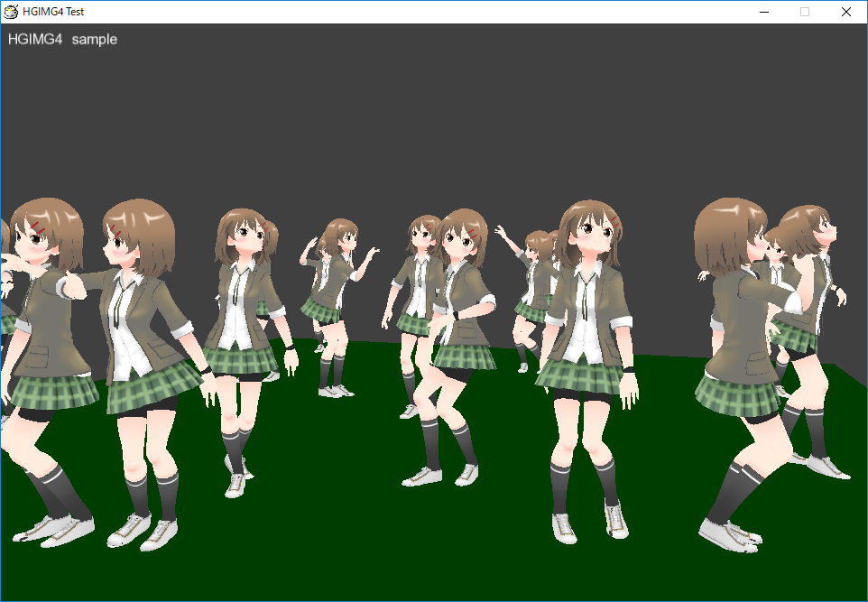Click the "HGIMG4 sample" overlay text
The image size is (868, 602).
click(62, 40)
